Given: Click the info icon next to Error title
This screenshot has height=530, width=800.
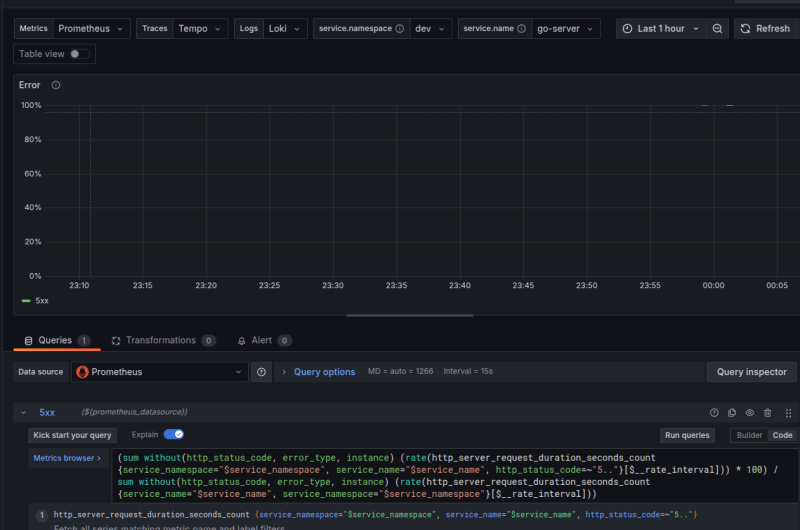Looking at the screenshot, I should pyautogui.click(x=56, y=86).
